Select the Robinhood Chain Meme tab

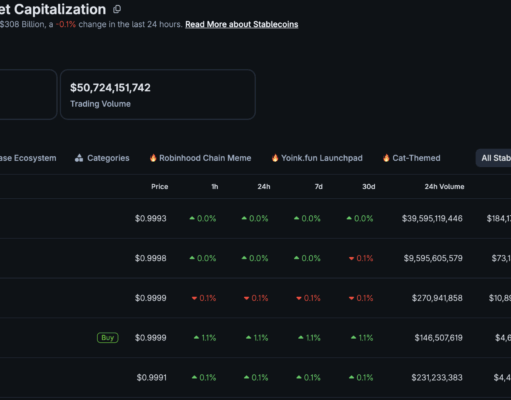pos(200,158)
